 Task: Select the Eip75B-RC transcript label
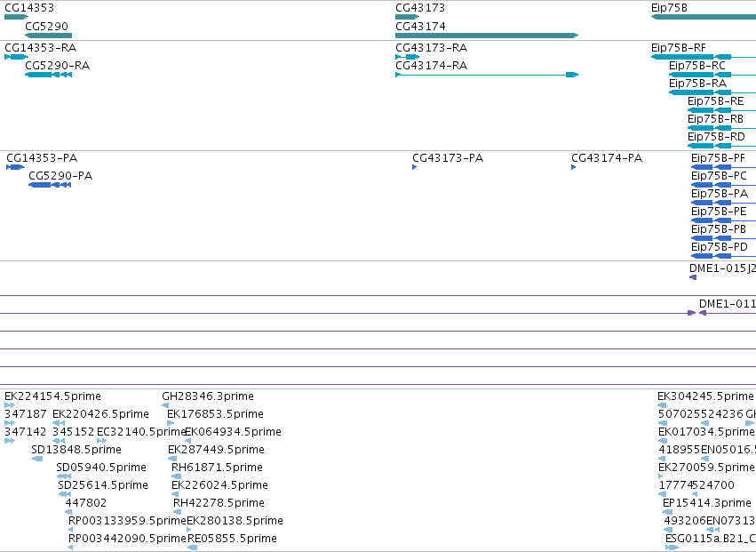coord(697,66)
